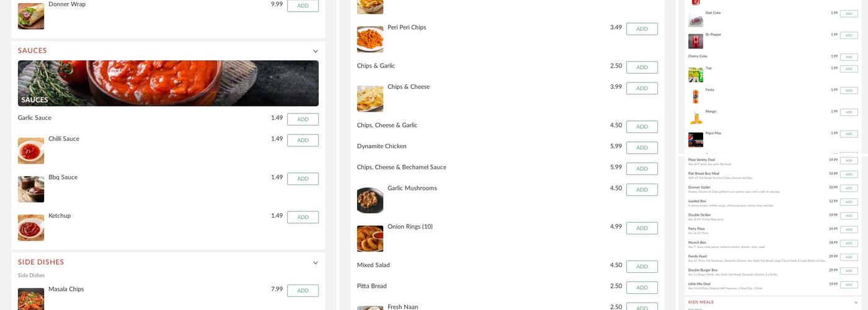Screen dimensions: 868x310
Task: Add Dr Pepper to the order
Action: pos(849,35)
